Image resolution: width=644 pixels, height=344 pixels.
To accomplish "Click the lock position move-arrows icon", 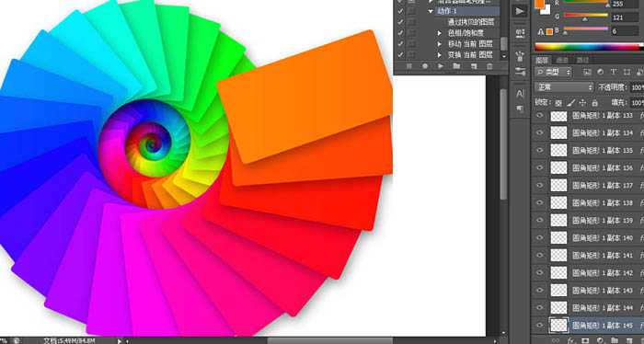I will pyautogui.click(x=582, y=103).
